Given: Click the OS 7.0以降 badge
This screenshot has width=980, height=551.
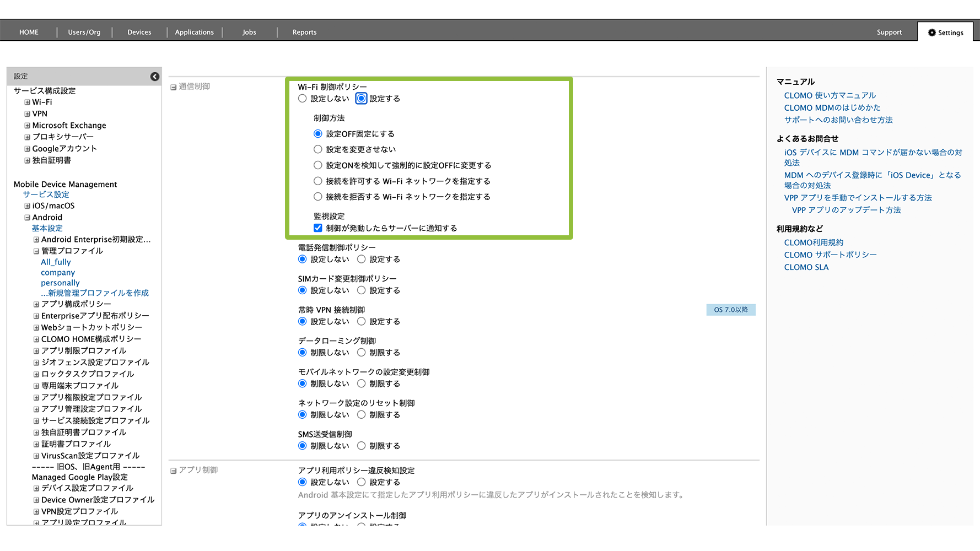Looking at the screenshot, I should (730, 310).
